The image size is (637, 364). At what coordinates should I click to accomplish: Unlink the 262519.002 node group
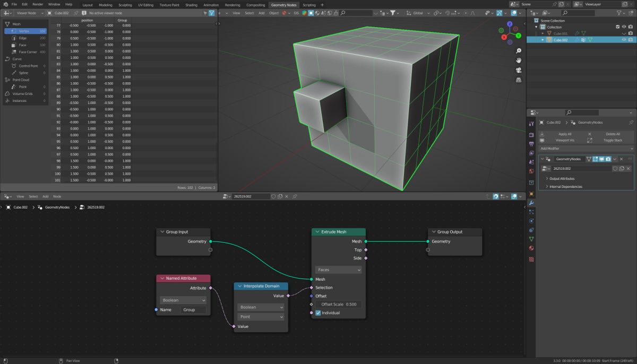(628, 168)
